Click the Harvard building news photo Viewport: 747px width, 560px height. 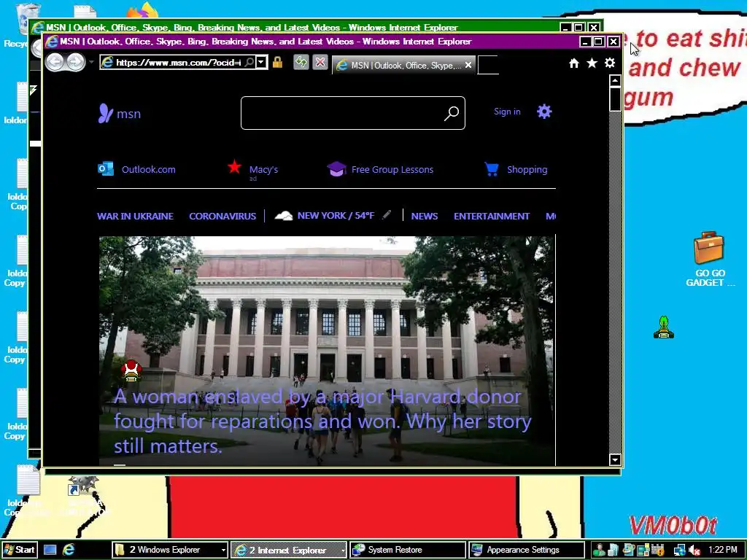click(328, 309)
